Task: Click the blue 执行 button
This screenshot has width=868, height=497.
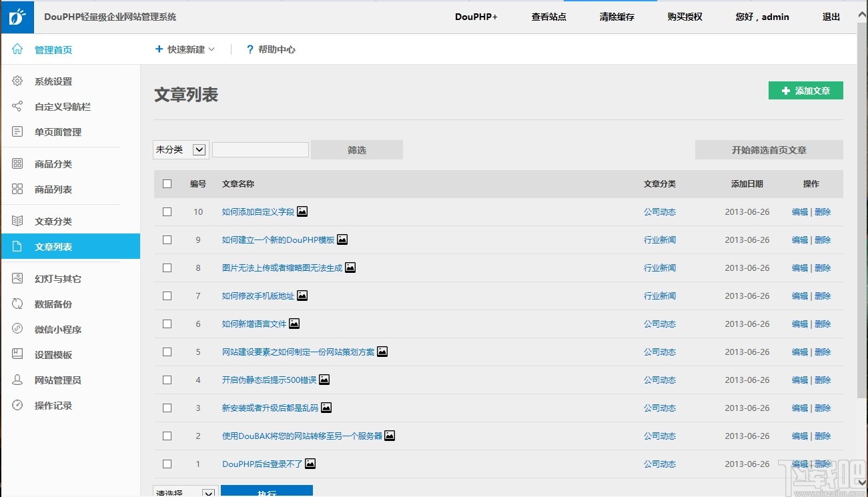Action: [267, 492]
